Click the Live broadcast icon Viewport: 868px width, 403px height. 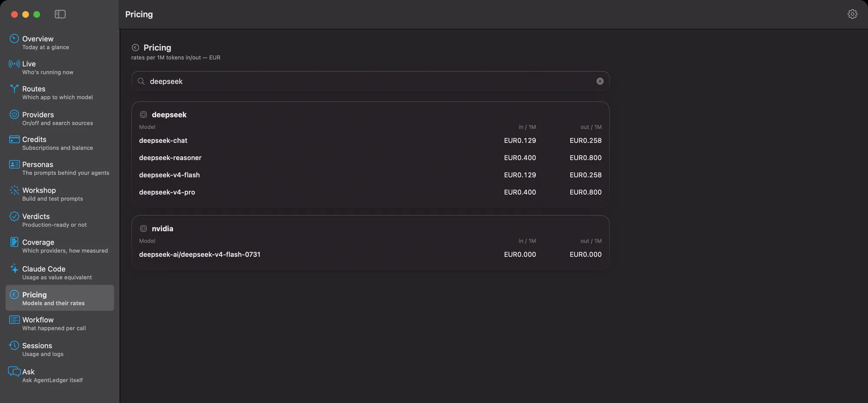[14, 64]
